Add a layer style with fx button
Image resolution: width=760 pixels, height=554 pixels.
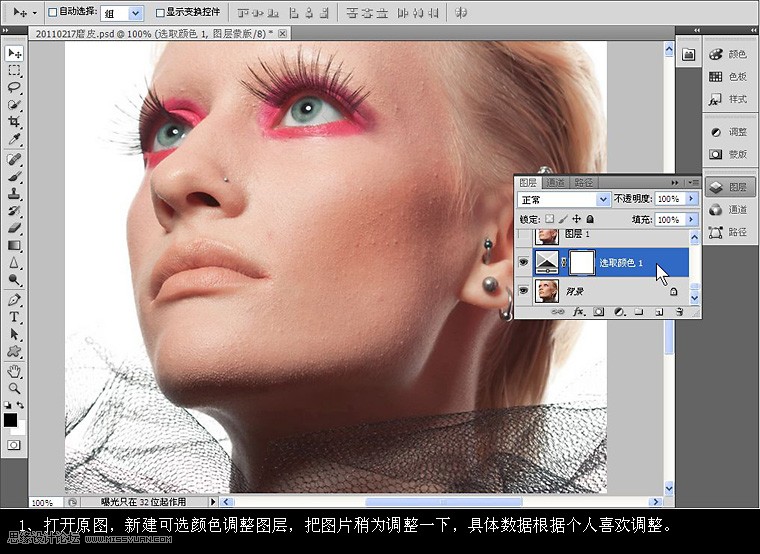[578, 312]
